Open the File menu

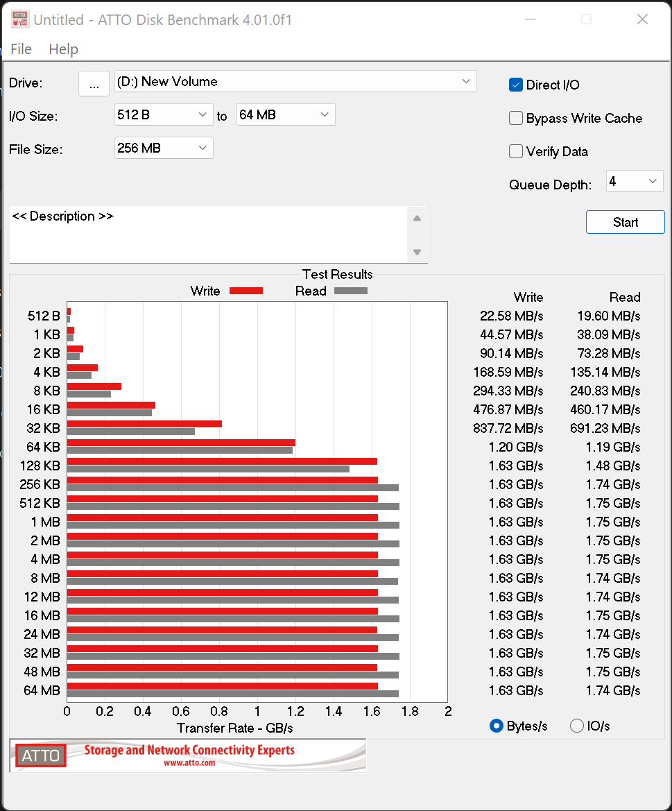click(x=21, y=49)
